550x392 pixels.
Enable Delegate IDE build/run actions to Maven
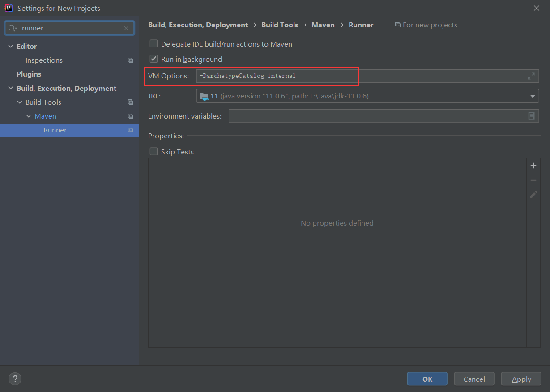(x=154, y=44)
